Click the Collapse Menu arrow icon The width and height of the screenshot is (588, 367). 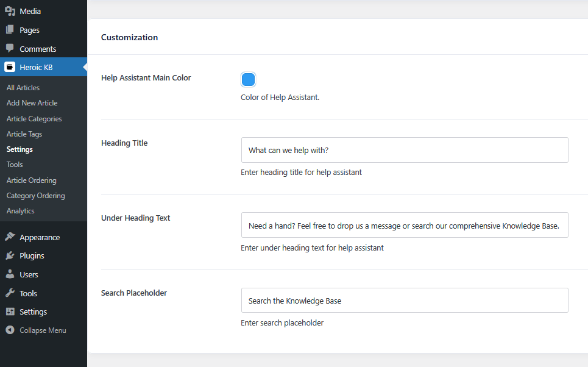point(10,330)
